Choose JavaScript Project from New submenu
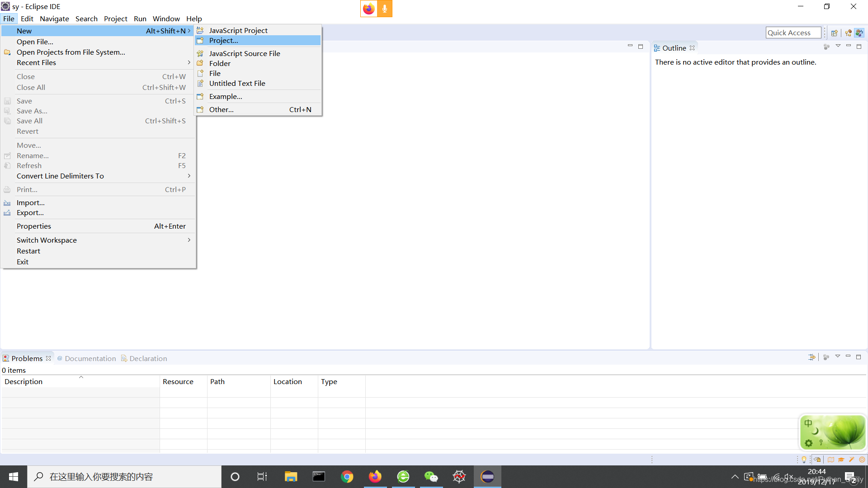Viewport: 868px width, 488px height. pos(258,30)
